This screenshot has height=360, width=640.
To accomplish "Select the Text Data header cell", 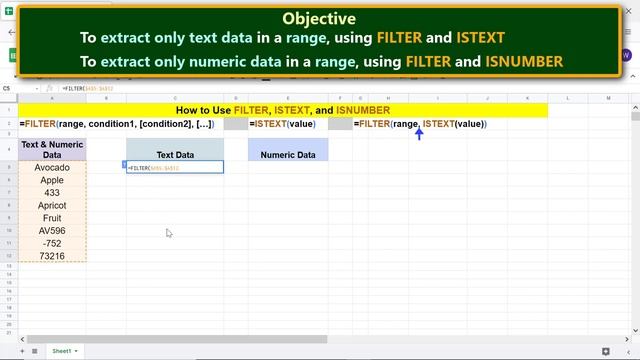I will (x=175, y=149).
